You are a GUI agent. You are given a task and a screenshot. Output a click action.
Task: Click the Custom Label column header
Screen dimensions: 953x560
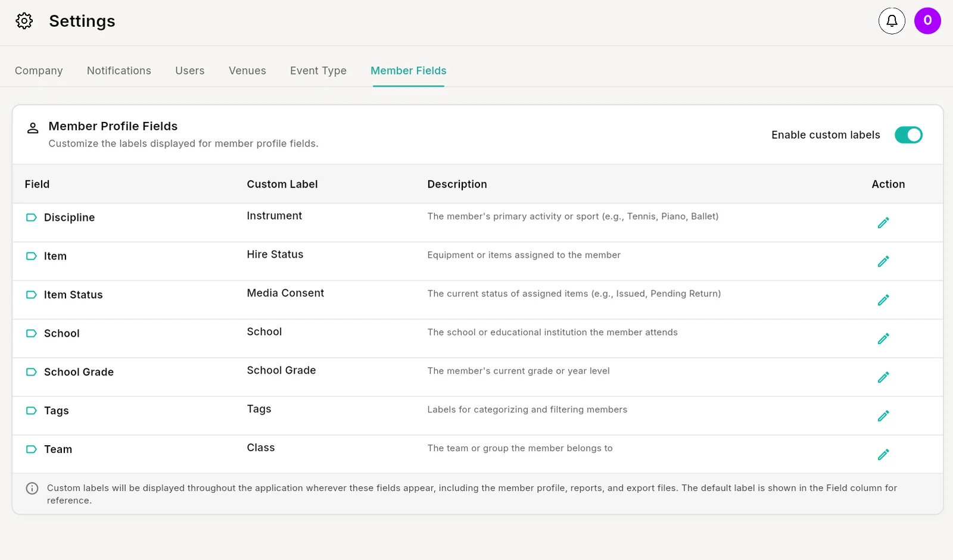282,184
